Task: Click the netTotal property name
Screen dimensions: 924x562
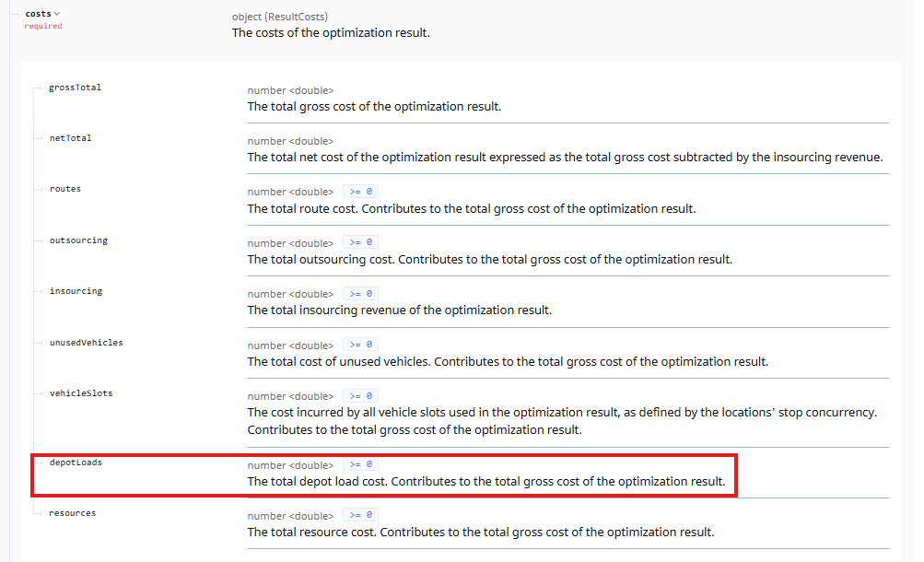Action: coord(70,138)
